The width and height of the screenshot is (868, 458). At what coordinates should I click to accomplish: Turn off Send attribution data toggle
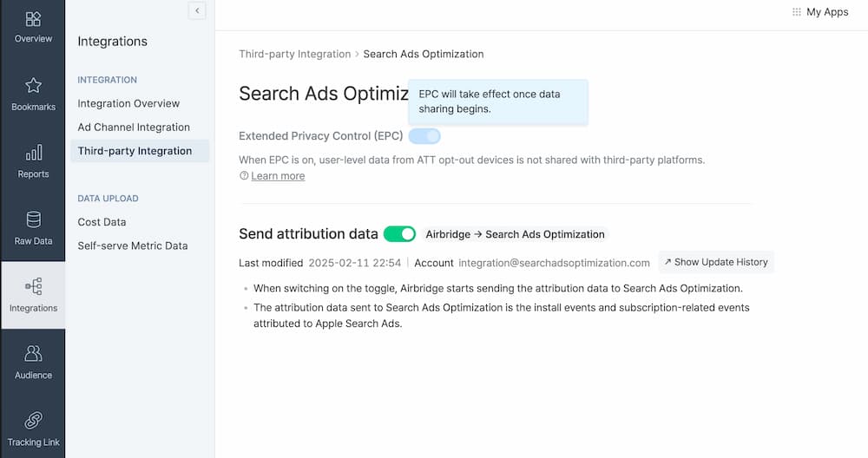[x=399, y=234]
